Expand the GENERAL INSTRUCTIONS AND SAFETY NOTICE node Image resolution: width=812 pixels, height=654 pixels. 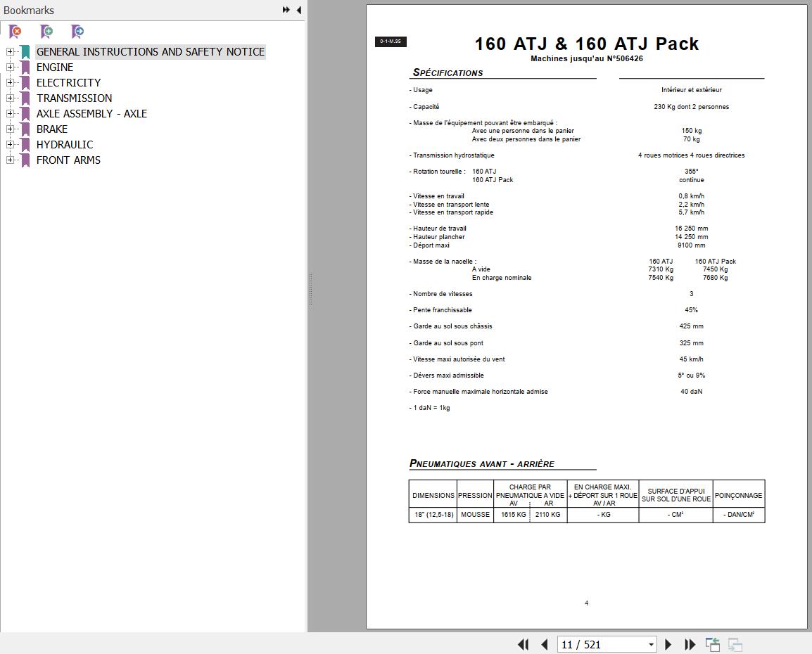point(9,52)
